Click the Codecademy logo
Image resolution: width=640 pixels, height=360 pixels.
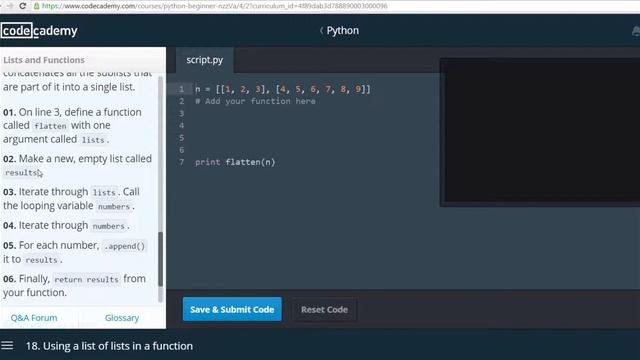[x=39, y=31]
